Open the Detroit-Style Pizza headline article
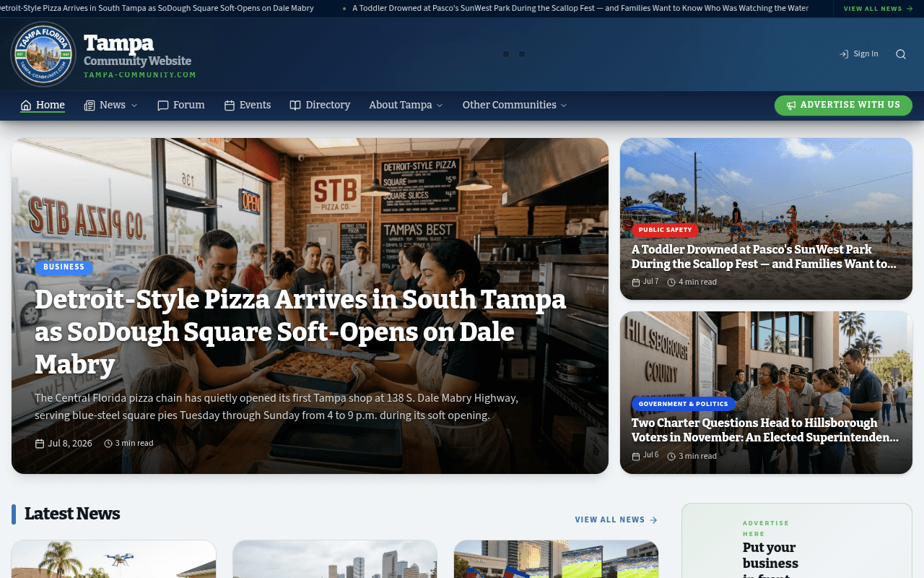This screenshot has width=924, height=578. click(x=300, y=332)
